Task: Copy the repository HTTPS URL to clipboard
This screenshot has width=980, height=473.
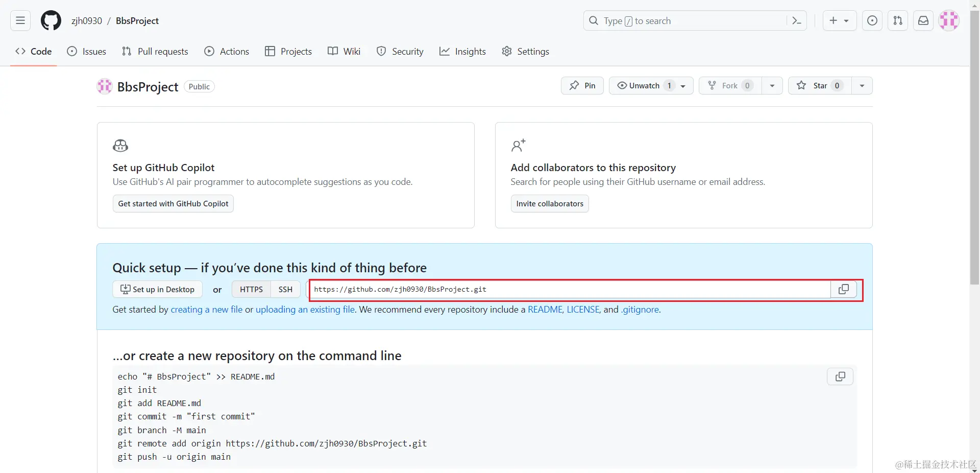Action: (844, 290)
